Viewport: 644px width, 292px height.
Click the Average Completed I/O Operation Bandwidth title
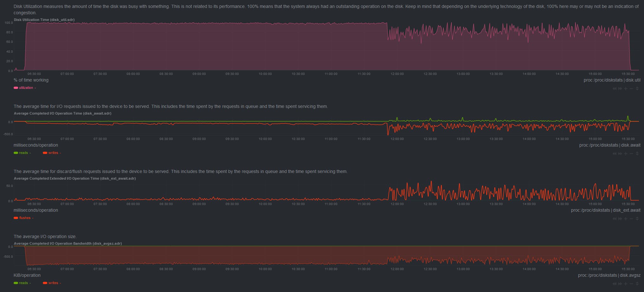68,243
